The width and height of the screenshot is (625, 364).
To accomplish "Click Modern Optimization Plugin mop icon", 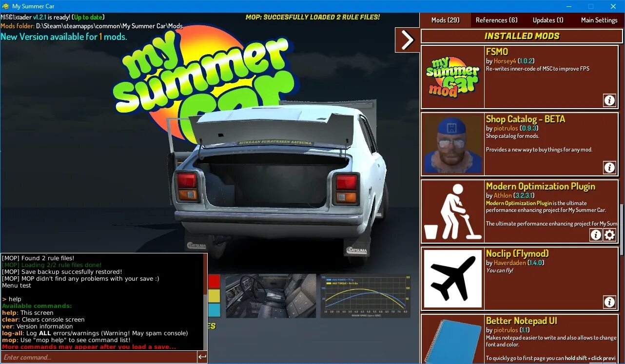I will 453,211.
